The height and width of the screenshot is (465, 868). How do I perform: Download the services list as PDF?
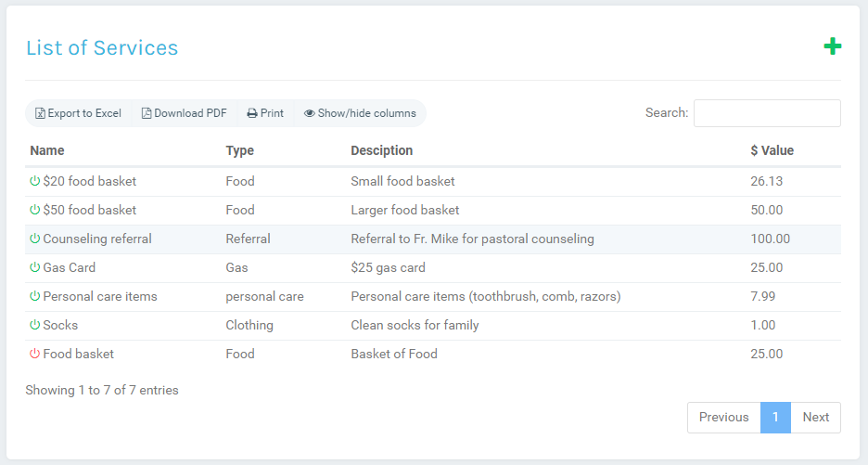coord(184,113)
